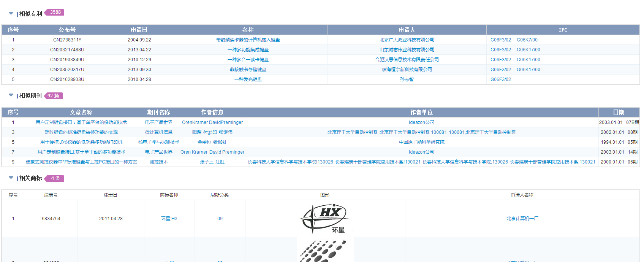The height and width of the screenshot is (262, 644).
Task: Open author unit 中国原子能科学研究院
Action: 421,142
